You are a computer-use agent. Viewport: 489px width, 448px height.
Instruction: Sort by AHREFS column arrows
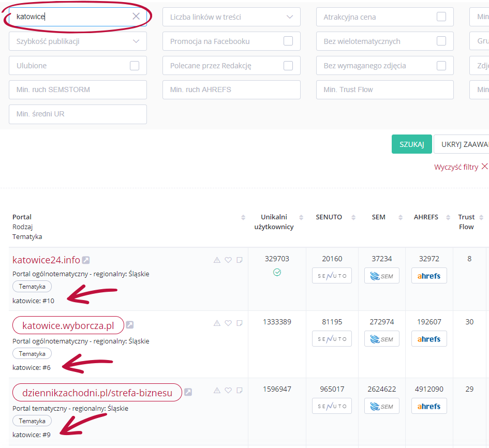(448, 217)
